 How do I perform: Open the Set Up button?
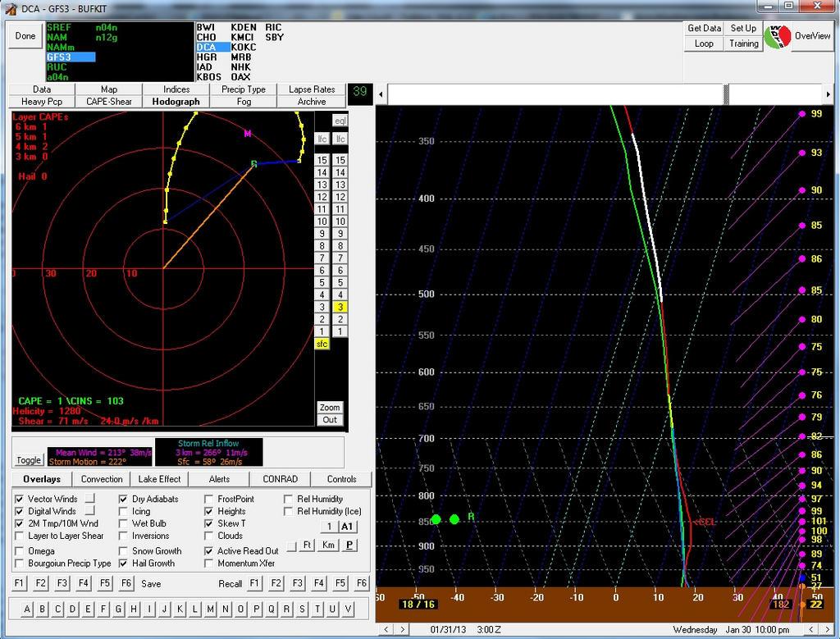click(743, 28)
